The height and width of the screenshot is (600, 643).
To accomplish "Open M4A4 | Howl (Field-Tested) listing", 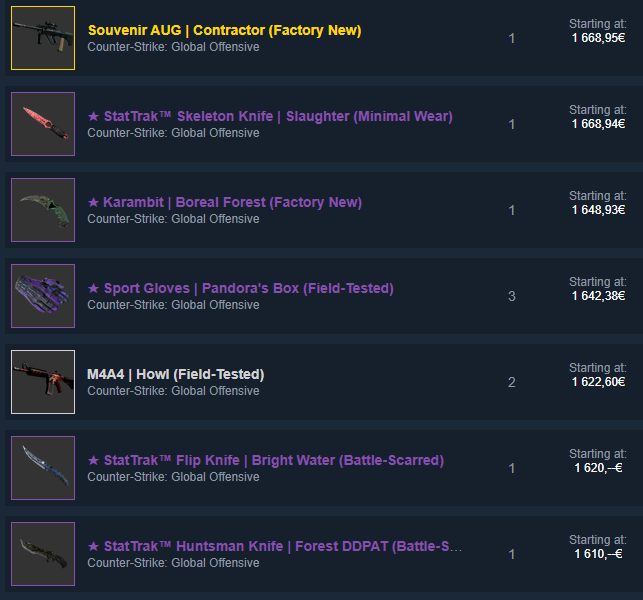I will tap(176, 374).
